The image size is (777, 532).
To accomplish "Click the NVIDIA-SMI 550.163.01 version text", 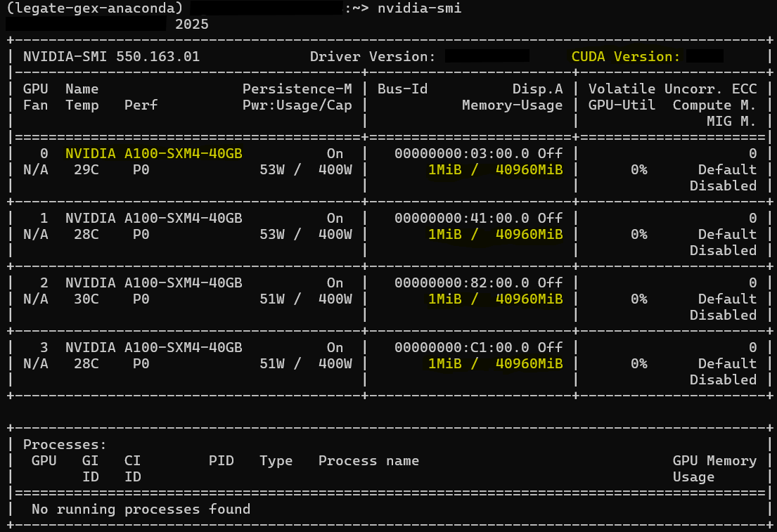I will pyautogui.click(x=111, y=57).
